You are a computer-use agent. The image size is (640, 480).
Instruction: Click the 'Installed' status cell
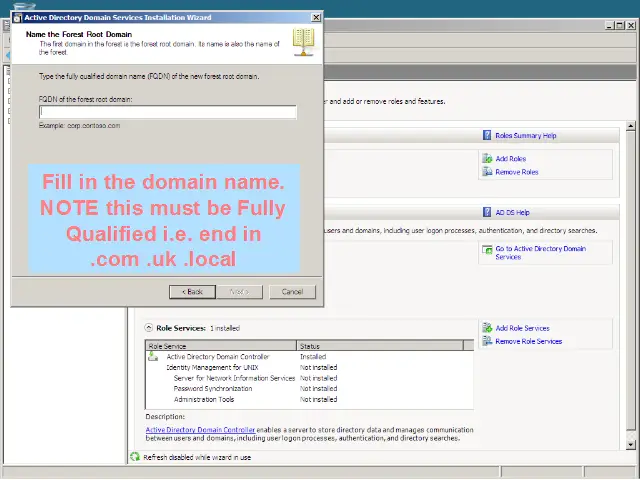click(x=313, y=357)
